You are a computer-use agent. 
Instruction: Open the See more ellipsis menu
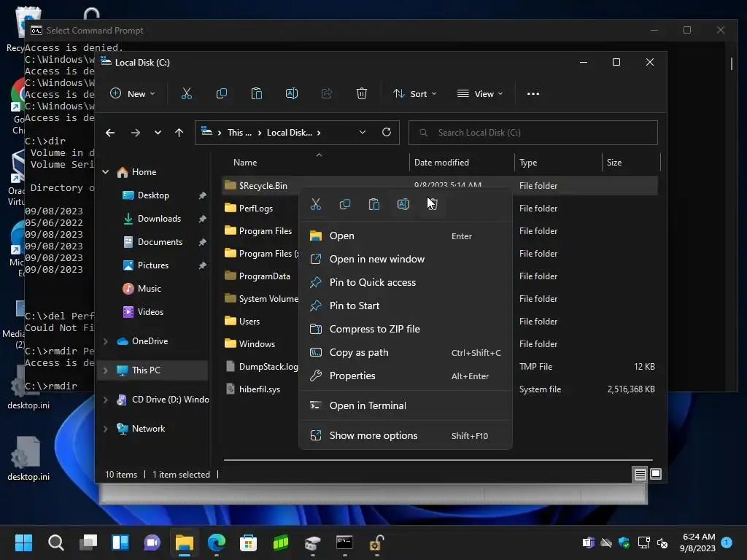(533, 94)
